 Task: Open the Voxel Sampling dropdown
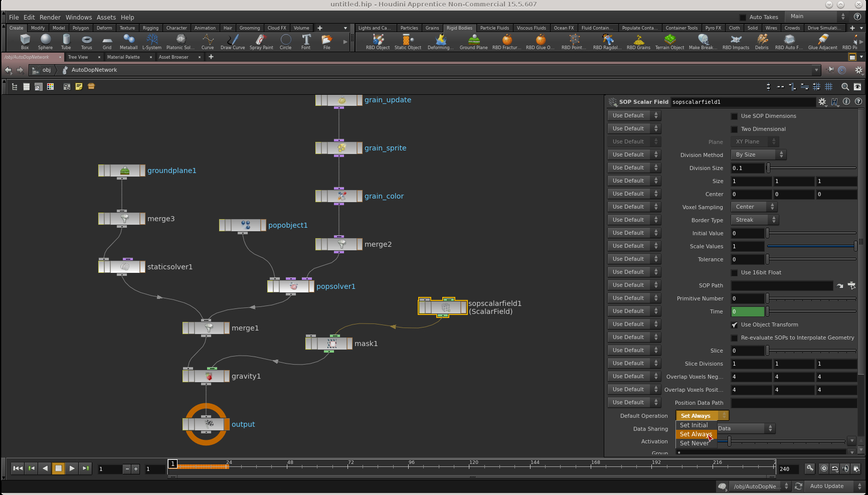click(x=754, y=207)
